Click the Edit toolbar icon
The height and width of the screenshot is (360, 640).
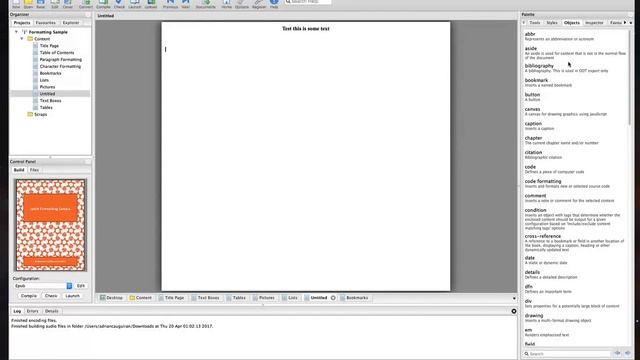55,4
